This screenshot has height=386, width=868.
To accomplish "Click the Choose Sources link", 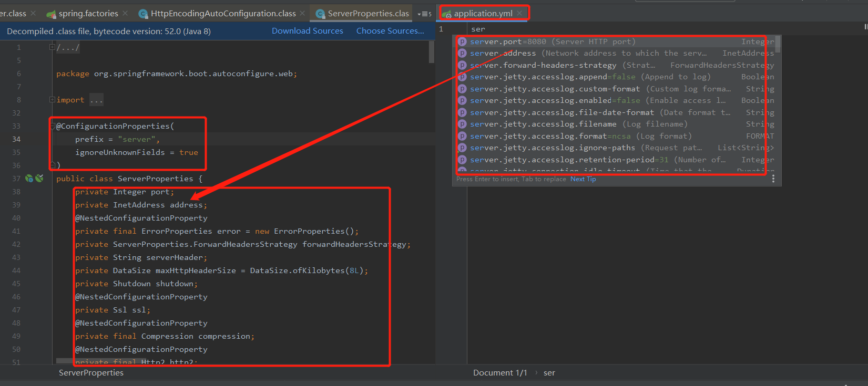I will coord(390,31).
